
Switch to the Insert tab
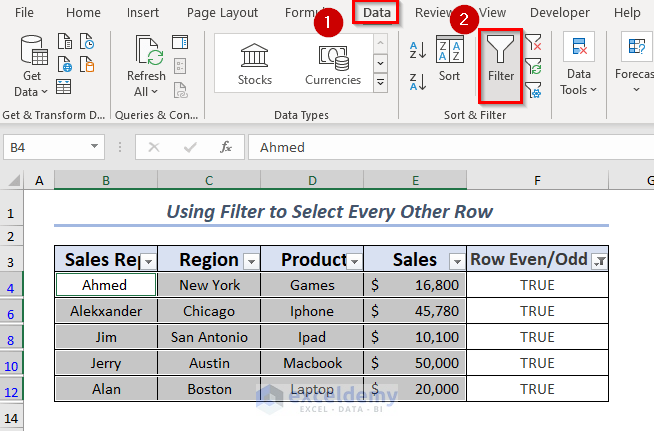coord(143,13)
